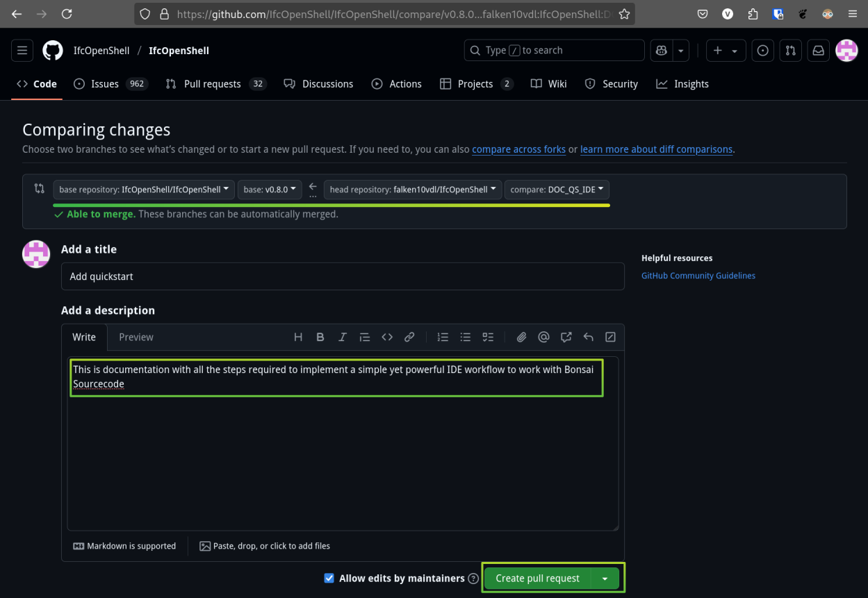Viewport: 868px width, 598px height.
Task: Open the Issues tab
Action: 110,84
